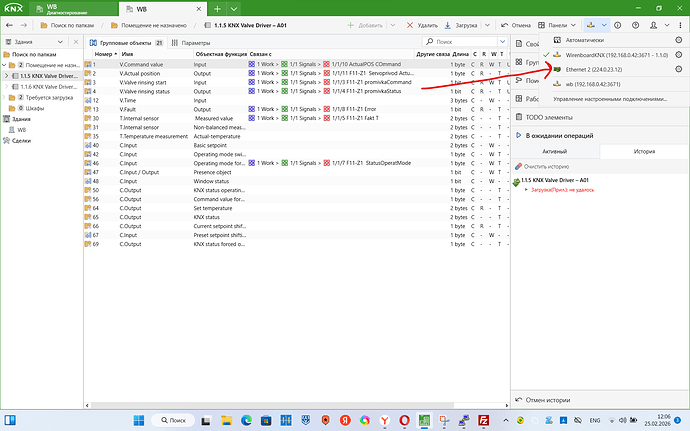Expand the 1.1.6 KNX Valve Driver node
Screen dimensions: 690x431
coord(6,87)
